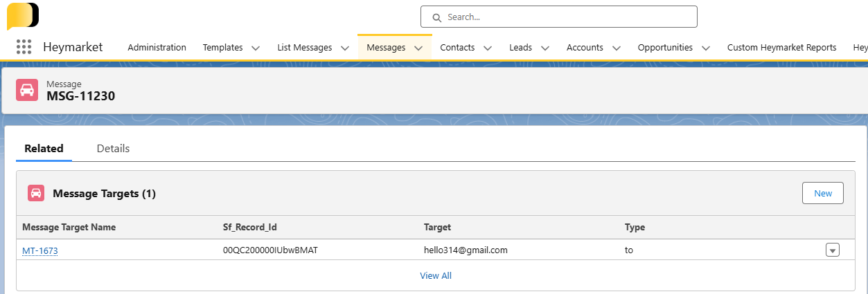Expand the Templates tab chevron

[256, 48]
